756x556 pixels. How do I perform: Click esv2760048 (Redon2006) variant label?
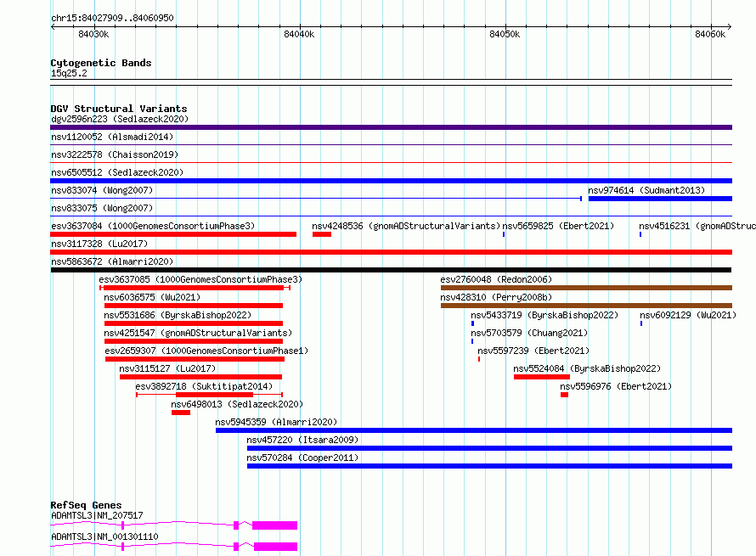click(496, 279)
